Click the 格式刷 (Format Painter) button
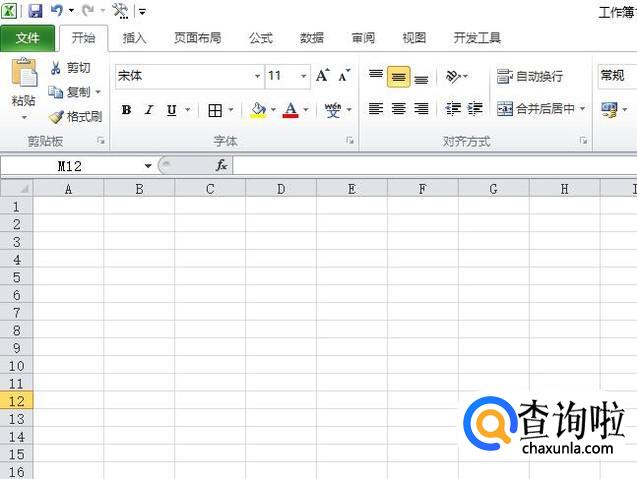The height and width of the screenshot is (479, 637). [75, 117]
